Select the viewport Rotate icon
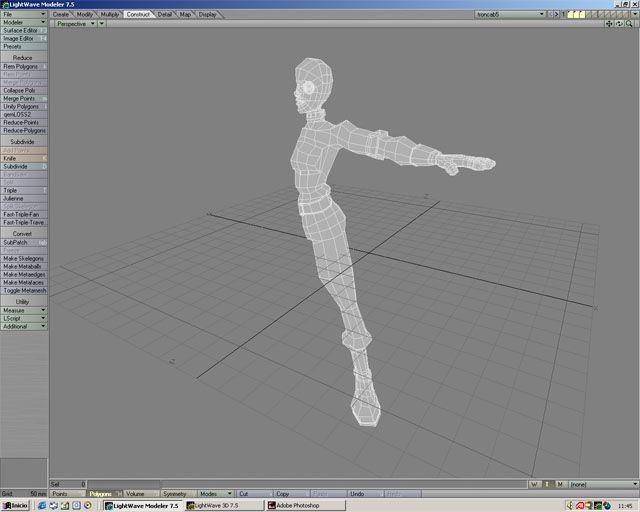This screenshot has height=512, width=640. pyautogui.click(x=619, y=24)
